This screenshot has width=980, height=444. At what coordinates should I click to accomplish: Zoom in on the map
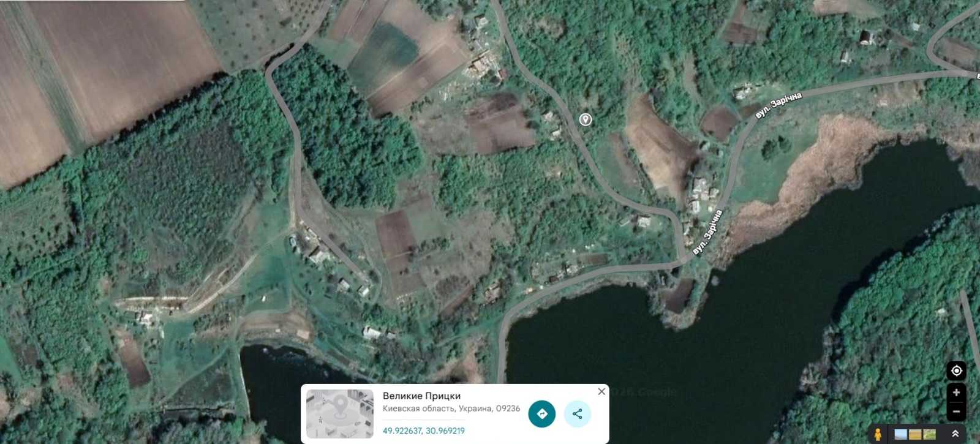[956, 393]
